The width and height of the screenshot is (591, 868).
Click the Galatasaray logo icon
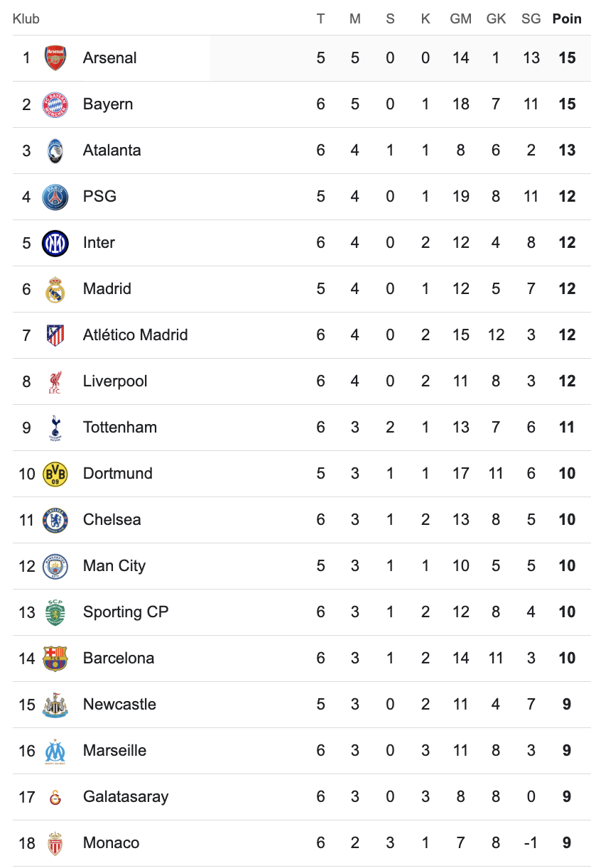[55, 797]
